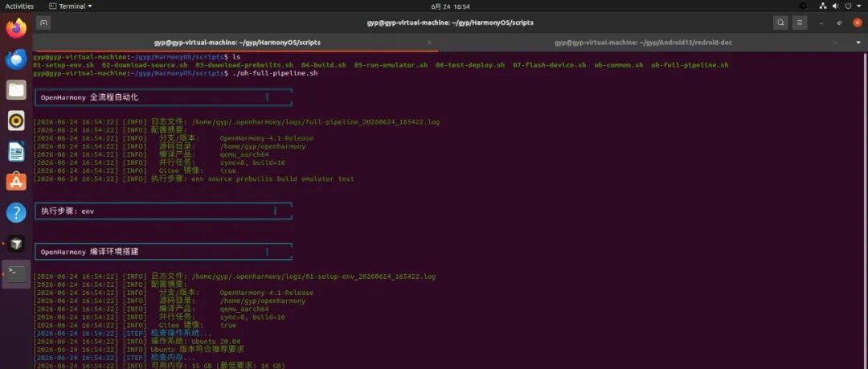Launch LibreOffice Writer from the dock
The height and width of the screenshot is (369, 868).
pos(16,150)
